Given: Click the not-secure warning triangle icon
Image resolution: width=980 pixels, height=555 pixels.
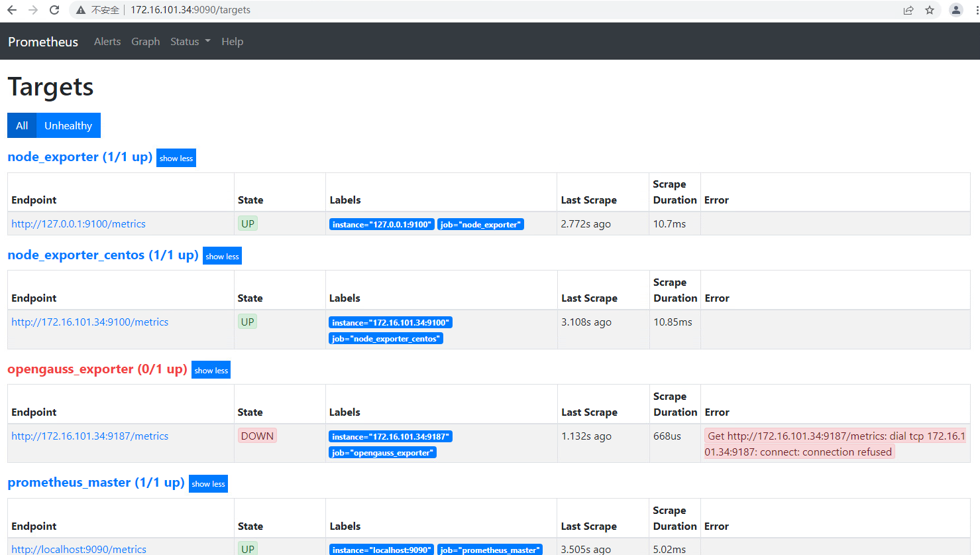Looking at the screenshot, I should 81,10.
